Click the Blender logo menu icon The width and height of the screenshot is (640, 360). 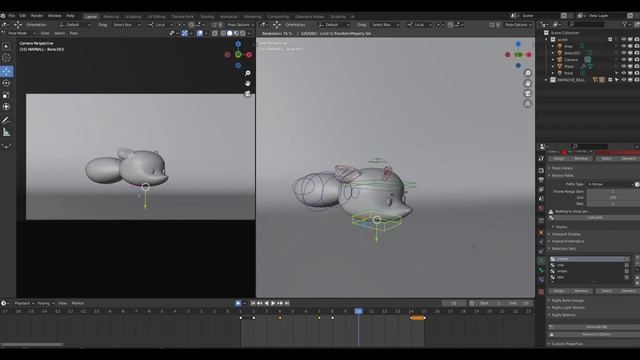point(3,16)
